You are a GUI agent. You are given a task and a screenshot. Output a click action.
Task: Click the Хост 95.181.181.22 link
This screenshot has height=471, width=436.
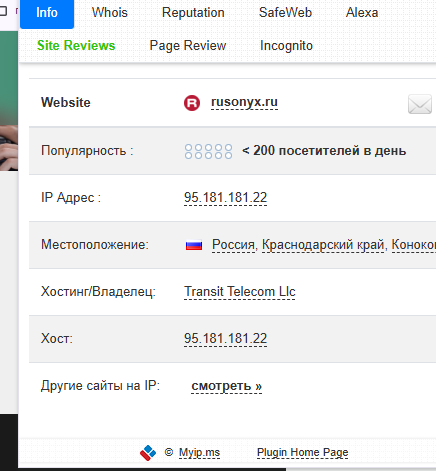coord(225,339)
